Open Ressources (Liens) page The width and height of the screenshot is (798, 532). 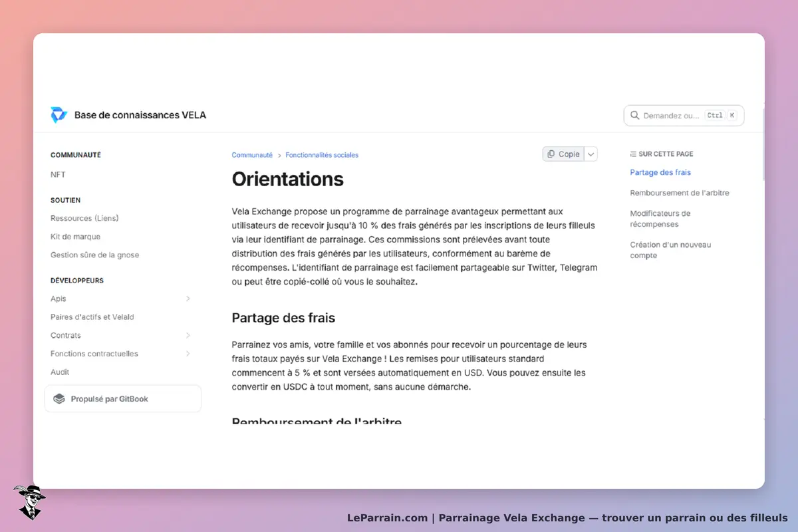pyautogui.click(x=84, y=218)
